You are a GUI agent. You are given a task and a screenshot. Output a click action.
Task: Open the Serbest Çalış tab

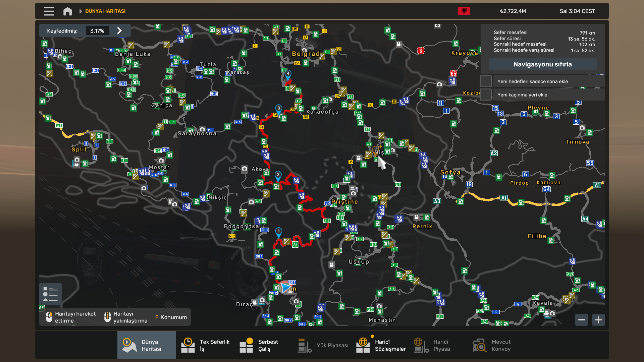[x=259, y=345]
